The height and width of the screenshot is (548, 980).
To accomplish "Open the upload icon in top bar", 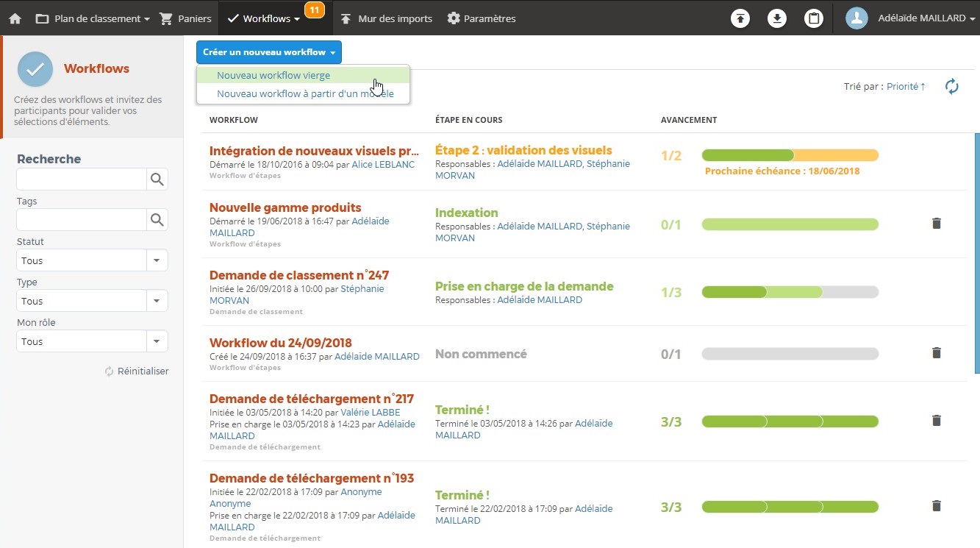I will pyautogui.click(x=740, y=18).
